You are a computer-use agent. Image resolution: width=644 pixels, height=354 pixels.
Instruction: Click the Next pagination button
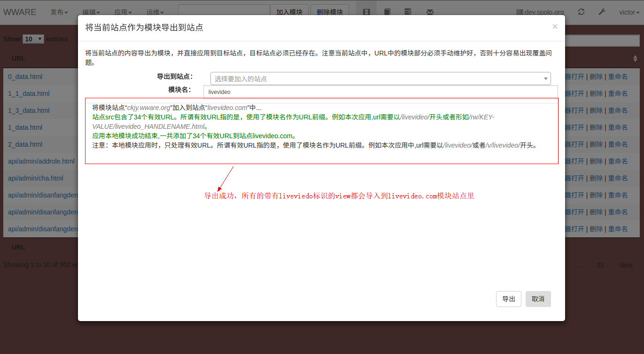pos(626,265)
